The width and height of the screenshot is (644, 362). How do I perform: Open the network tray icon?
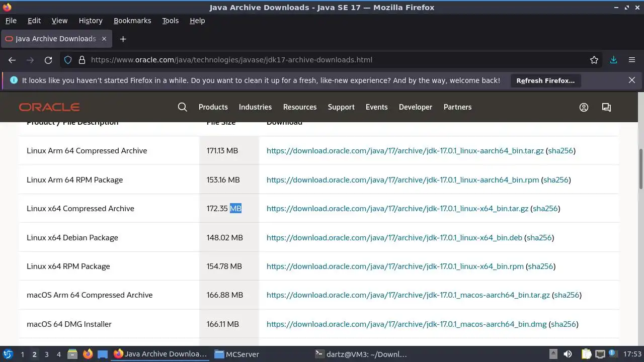pyautogui.click(x=600, y=354)
